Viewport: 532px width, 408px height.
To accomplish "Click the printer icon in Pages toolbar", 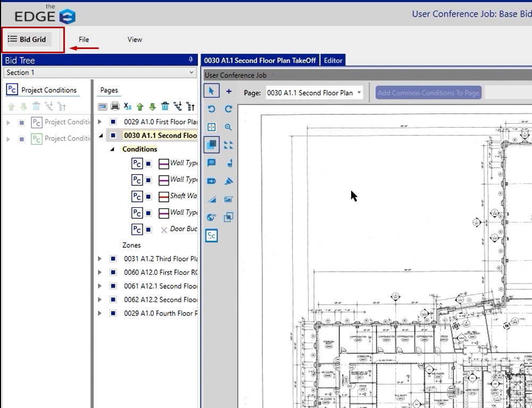I will 115,107.
